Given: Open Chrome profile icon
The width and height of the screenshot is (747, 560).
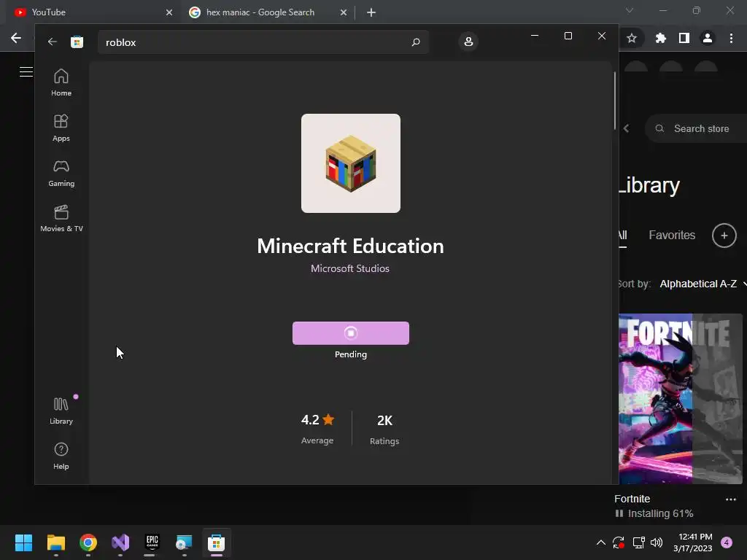Looking at the screenshot, I should (708, 38).
